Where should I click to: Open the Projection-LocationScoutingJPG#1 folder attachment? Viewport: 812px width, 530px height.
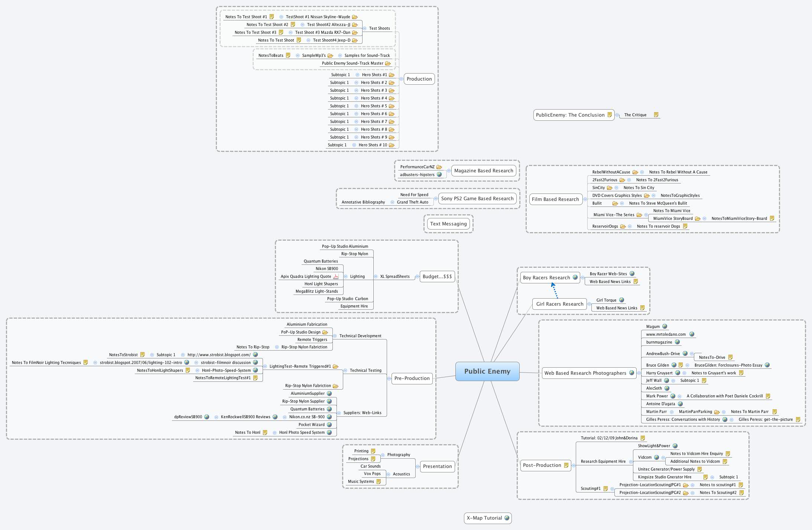(686, 485)
